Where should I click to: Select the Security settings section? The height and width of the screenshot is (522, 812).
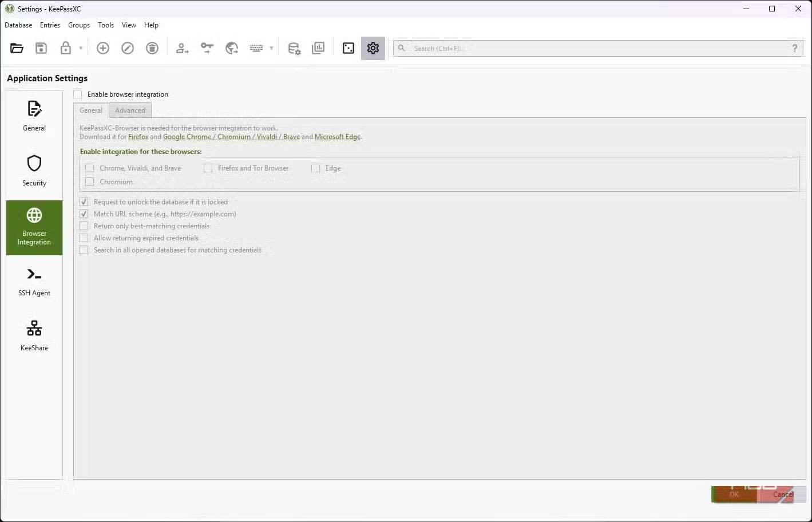point(34,171)
